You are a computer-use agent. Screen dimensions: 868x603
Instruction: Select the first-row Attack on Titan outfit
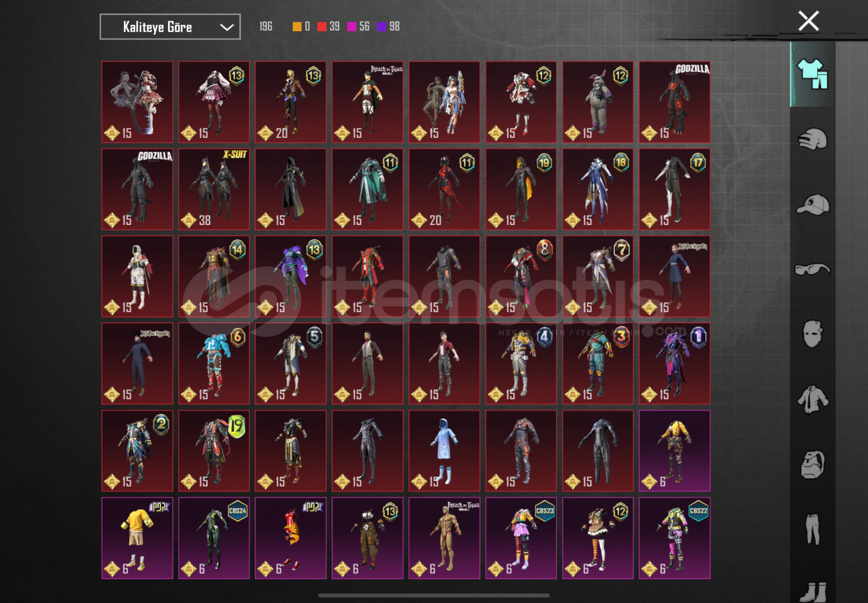point(368,102)
